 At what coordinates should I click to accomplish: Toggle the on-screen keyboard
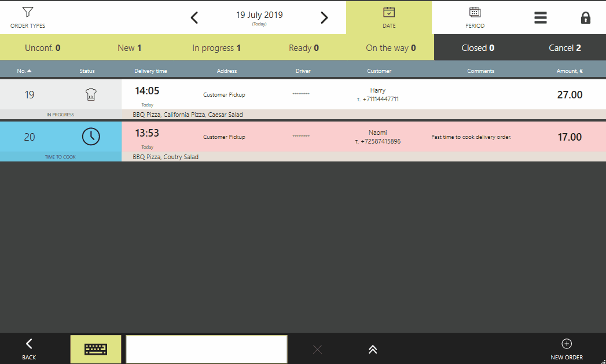pos(96,349)
